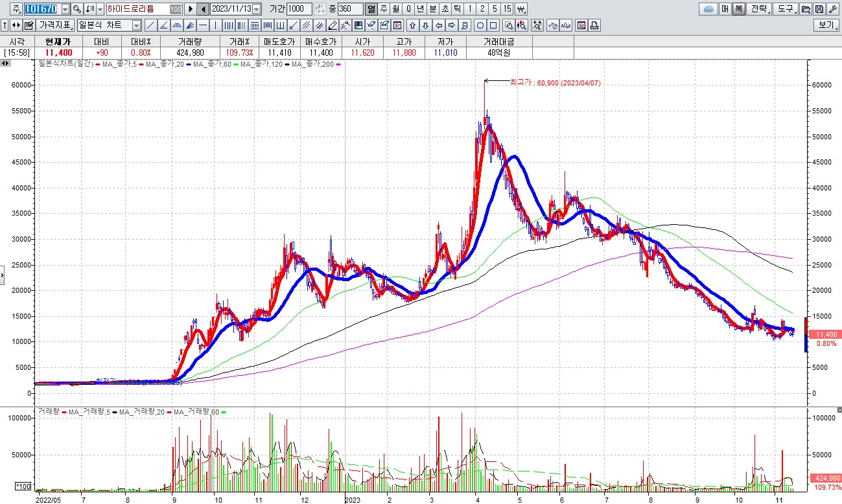The height and width of the screenshot is (504, 842).
Task: Click the left arrow marker tool
Action: tap(439, 25)
